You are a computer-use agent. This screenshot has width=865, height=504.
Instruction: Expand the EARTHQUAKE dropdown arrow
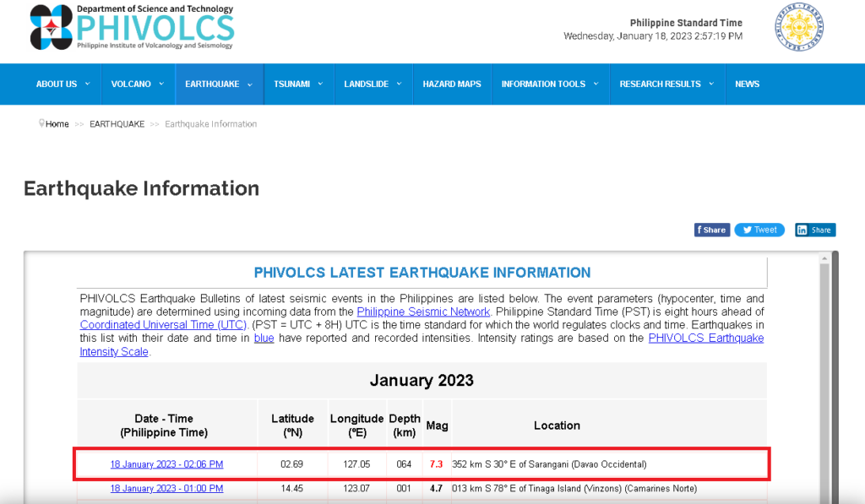pos(250,84)
